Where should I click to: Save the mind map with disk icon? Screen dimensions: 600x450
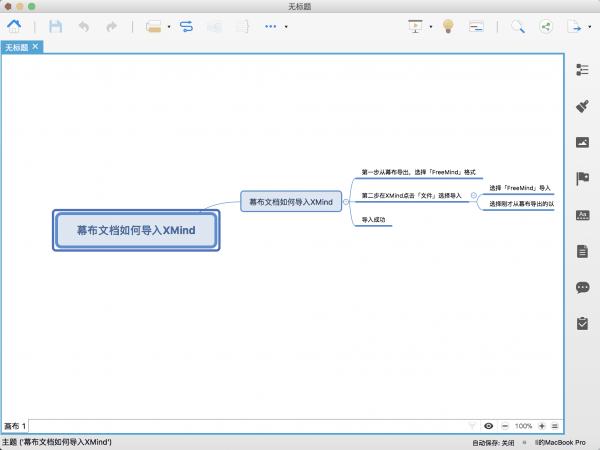pos(55,26)
